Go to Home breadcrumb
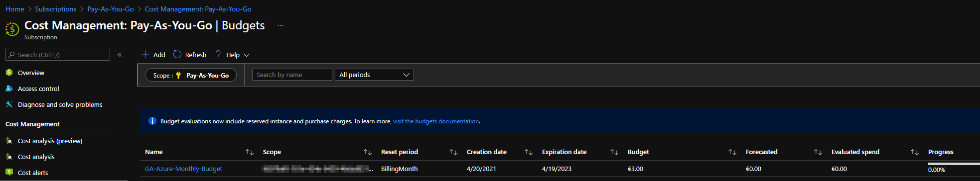The height and width of the screenshot is (181, 980). 15,9
